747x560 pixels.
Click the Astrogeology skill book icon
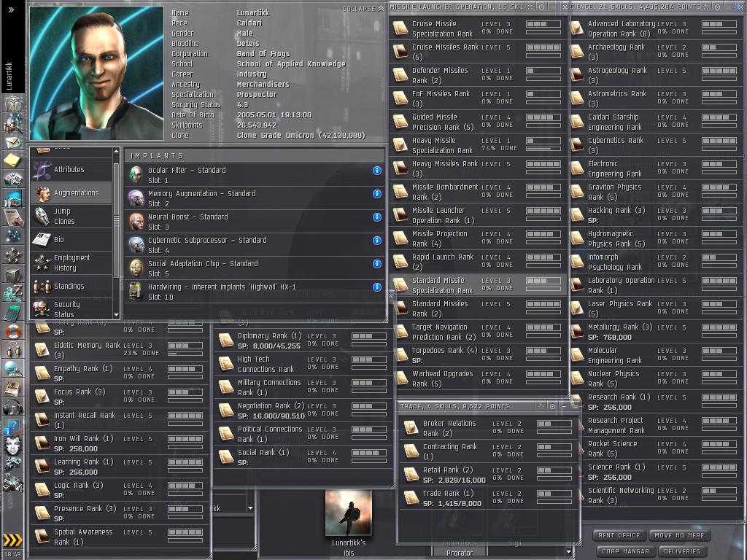click(x=577, y=75)
